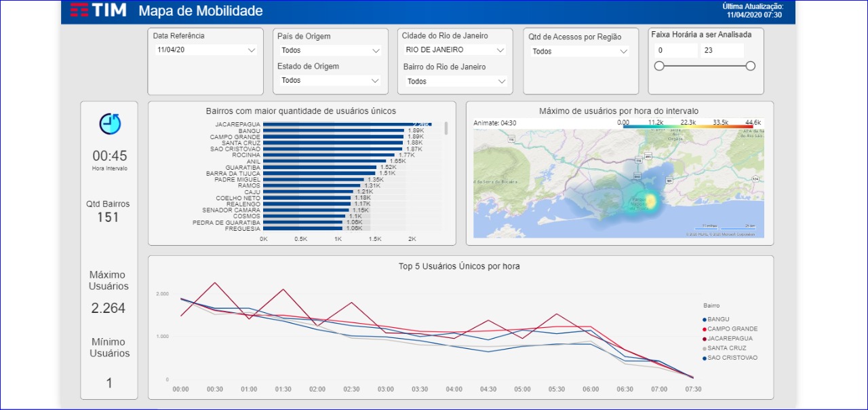Click the clock refresh icon above 00:45
868x410 pixels.
click(x=110, y=124)
